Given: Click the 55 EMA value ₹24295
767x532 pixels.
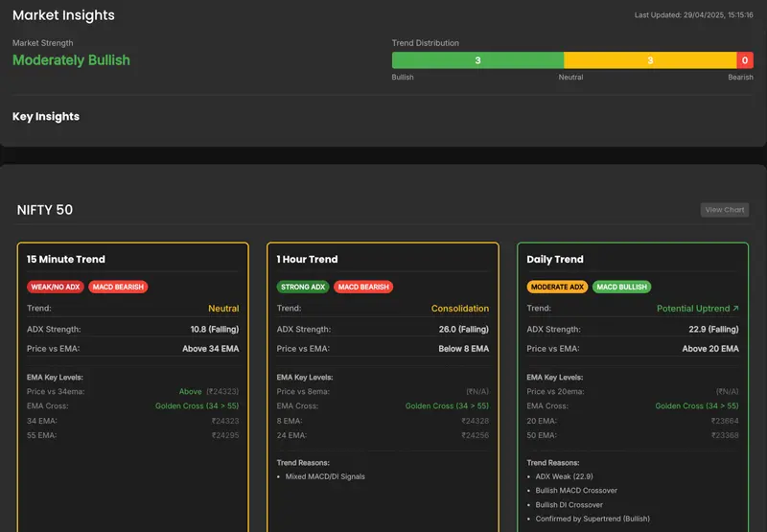Looking at the screenshot, I should click(225, 435).
